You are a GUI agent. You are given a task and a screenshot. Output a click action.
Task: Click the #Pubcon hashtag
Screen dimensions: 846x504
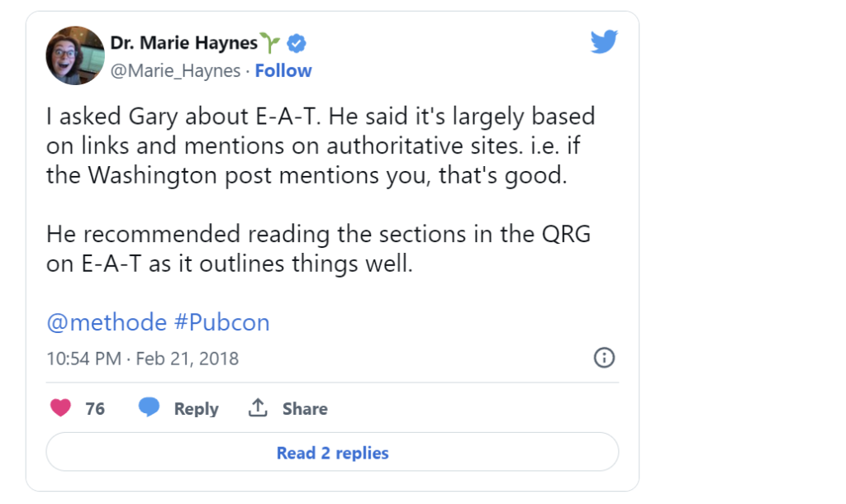click(x=221, y=322)
